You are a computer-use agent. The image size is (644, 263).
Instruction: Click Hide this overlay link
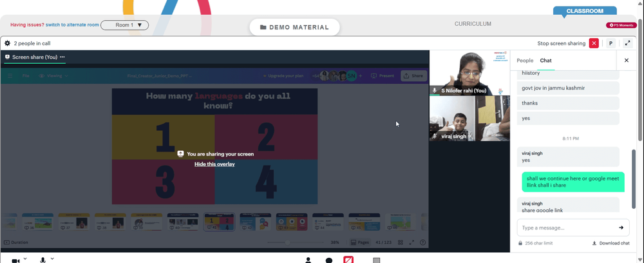pyautogui.click(x=214, y=164)
